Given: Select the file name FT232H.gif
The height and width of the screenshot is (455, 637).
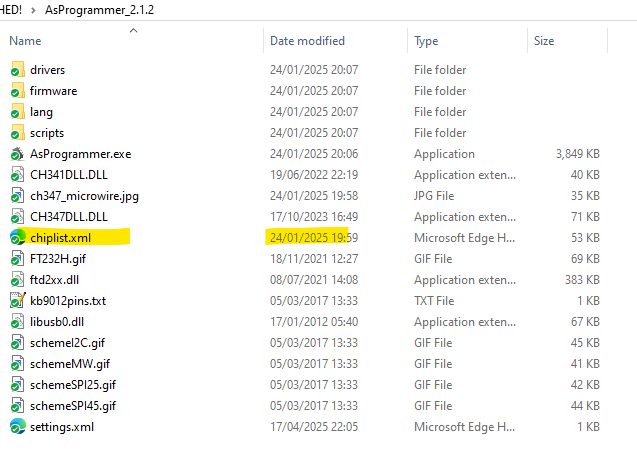Looking at the screenshot, I should [58, 259].
